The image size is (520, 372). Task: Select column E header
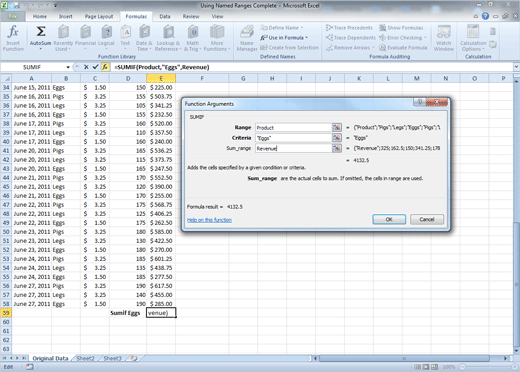click(x=161, y=78)
